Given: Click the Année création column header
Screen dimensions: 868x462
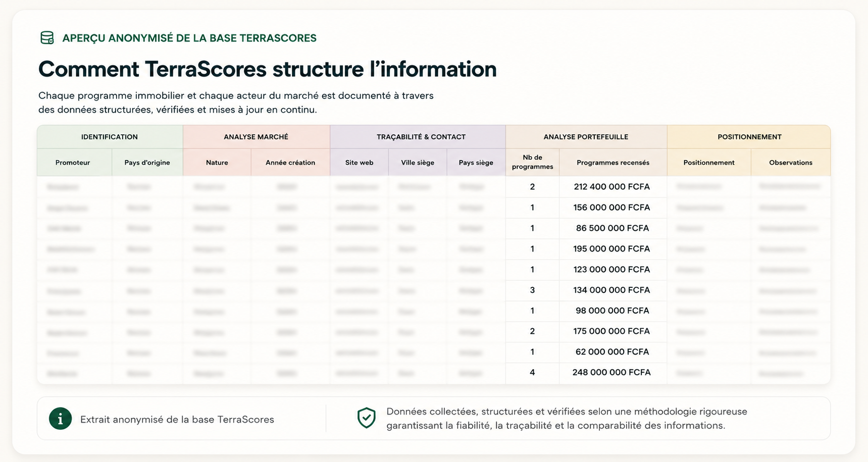Looking at the screenshot, I should pos(290,163).
